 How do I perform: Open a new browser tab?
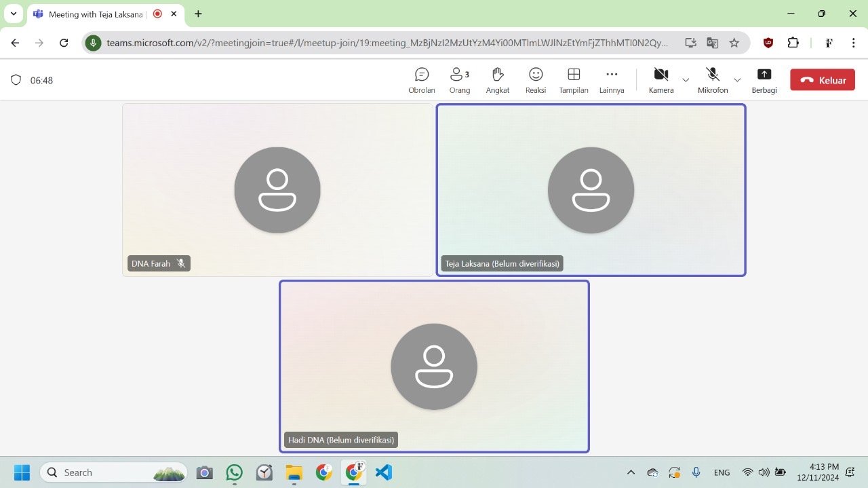tap(198, 14)
